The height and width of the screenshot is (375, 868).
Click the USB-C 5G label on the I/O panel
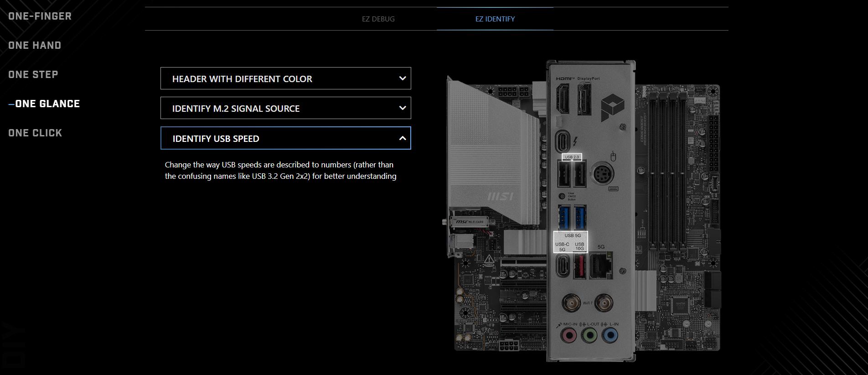(x=562, y=247)
